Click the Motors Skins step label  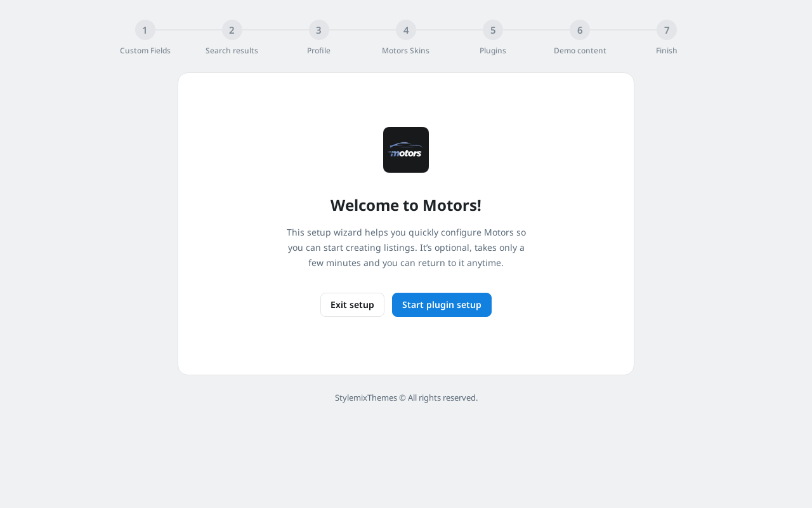(x=406, y=51)
